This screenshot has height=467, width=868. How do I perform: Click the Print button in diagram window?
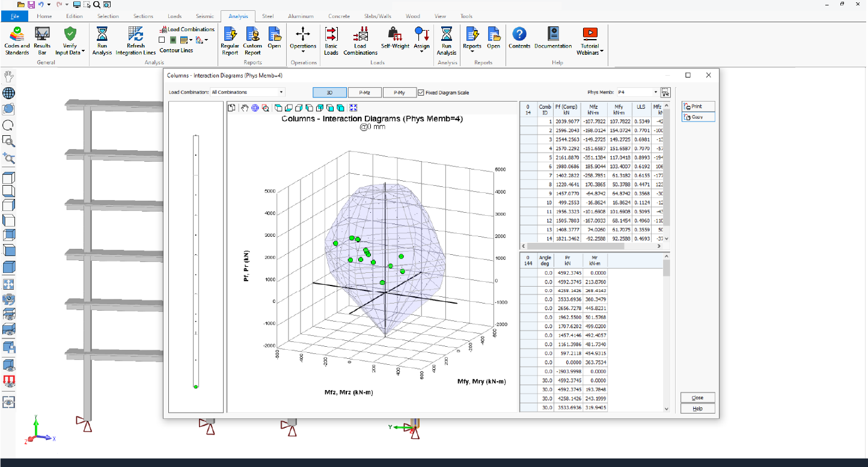[x=697, y=106]
